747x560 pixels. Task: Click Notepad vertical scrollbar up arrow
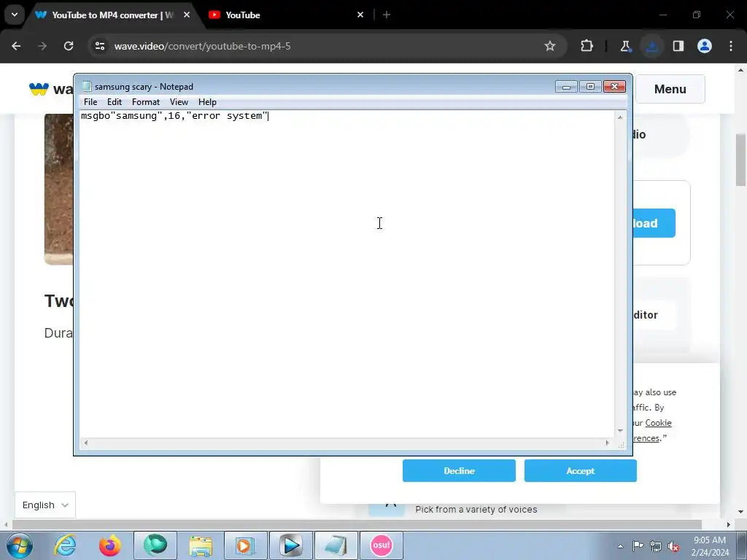point(620,117)
